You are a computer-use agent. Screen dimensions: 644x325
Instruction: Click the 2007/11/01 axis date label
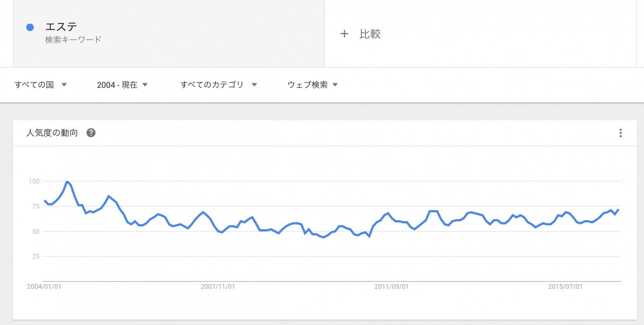tap(218, 287)
